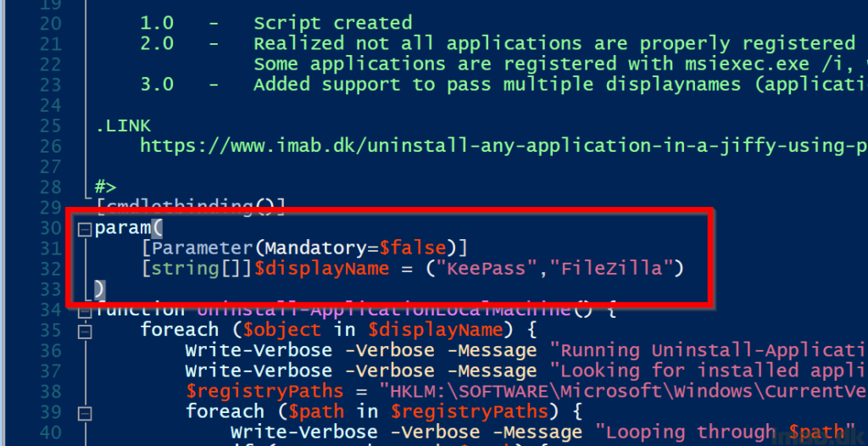Click "$registryPaths" assignment on line 38
Screen dimensions: 868x446
click(264, 391)
